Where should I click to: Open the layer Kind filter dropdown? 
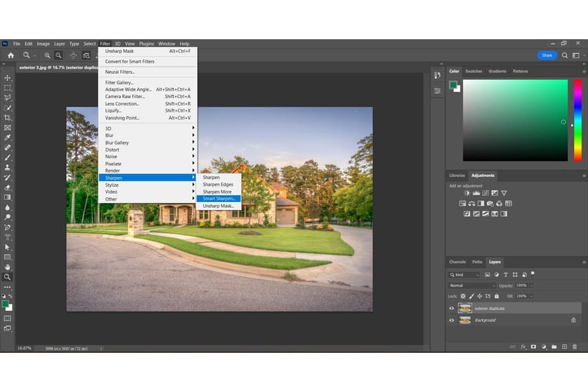tap(465, 275)
